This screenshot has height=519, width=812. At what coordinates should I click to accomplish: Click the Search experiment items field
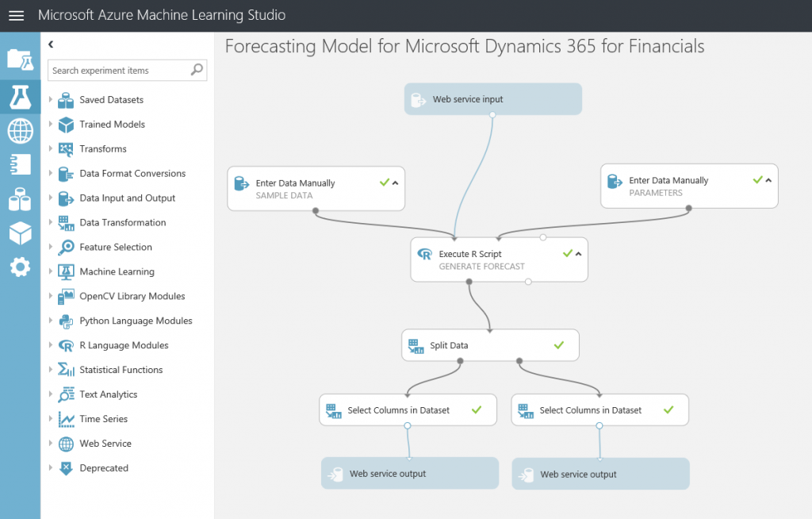[x=119, y=71]
